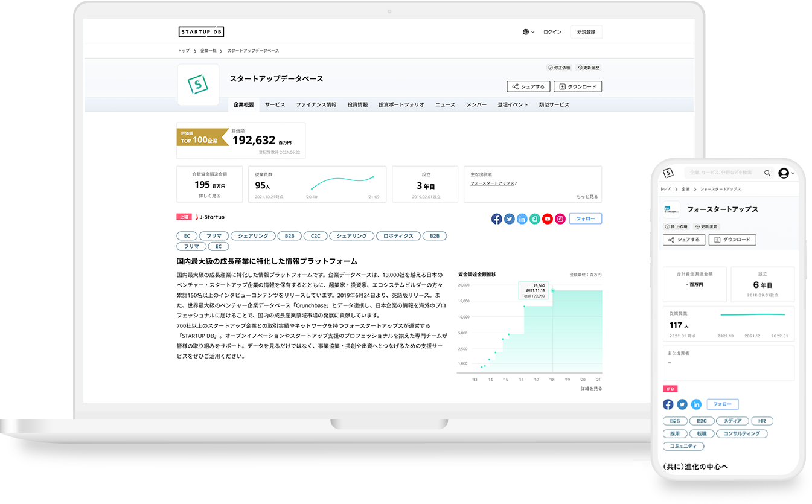Click 修正依頼 on the laptop page
This screenshot has height=504, width=812.
click(x=558, y=68)
